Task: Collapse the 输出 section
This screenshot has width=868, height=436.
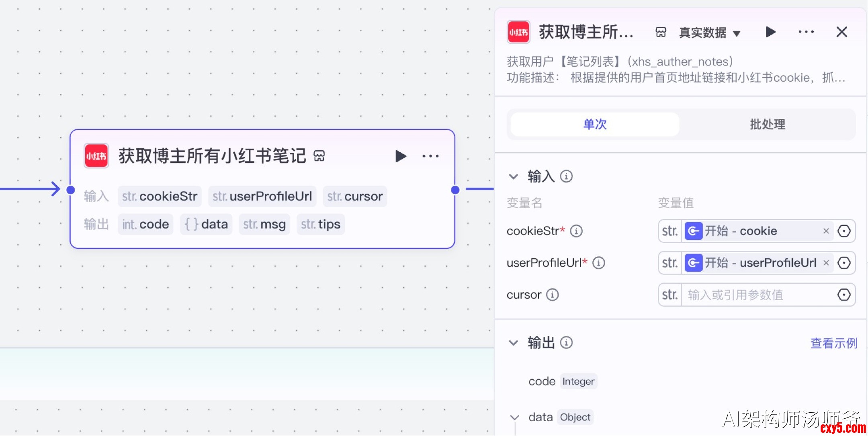Action: 514,343
